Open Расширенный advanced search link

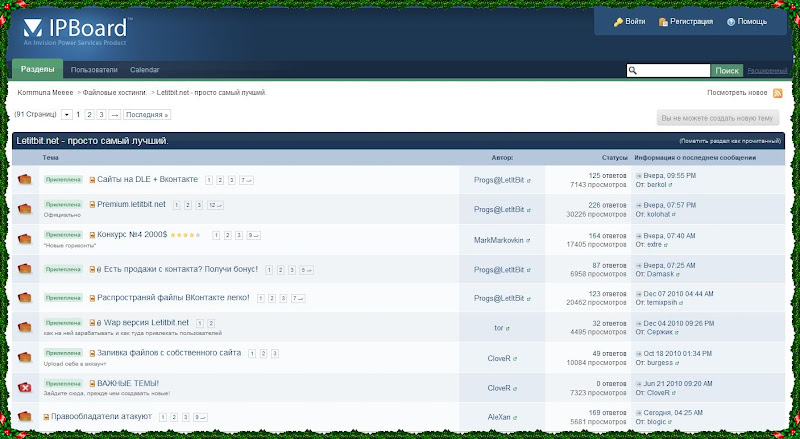pos(767,71)
